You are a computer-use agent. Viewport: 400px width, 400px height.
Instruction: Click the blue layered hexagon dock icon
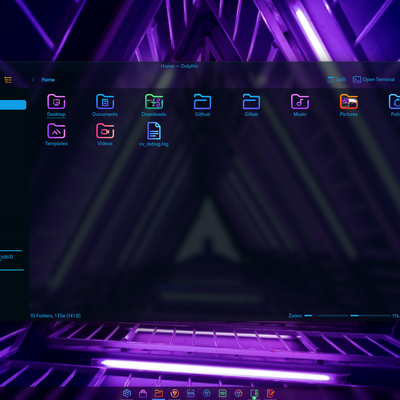click(127, 393)
